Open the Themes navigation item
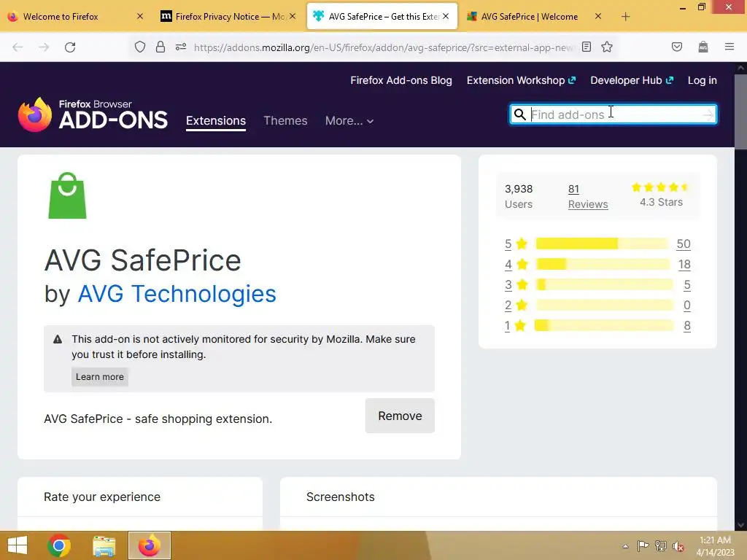 pos(285,121)
